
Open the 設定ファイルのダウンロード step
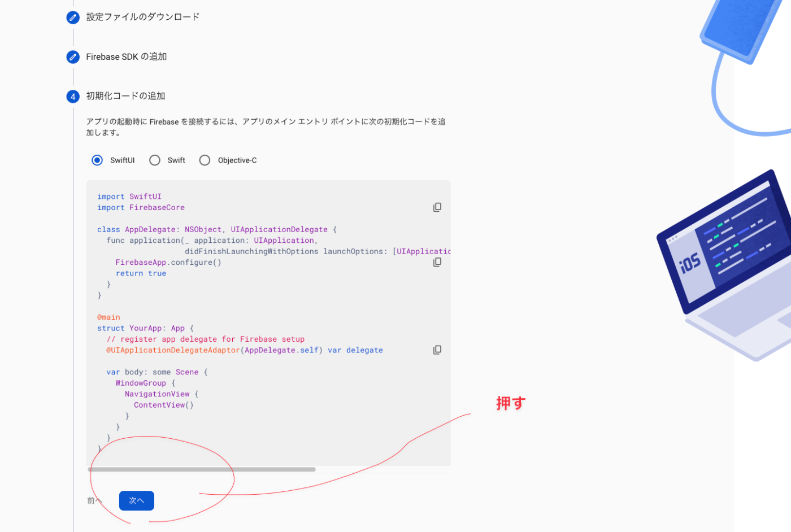click(143, 17)
